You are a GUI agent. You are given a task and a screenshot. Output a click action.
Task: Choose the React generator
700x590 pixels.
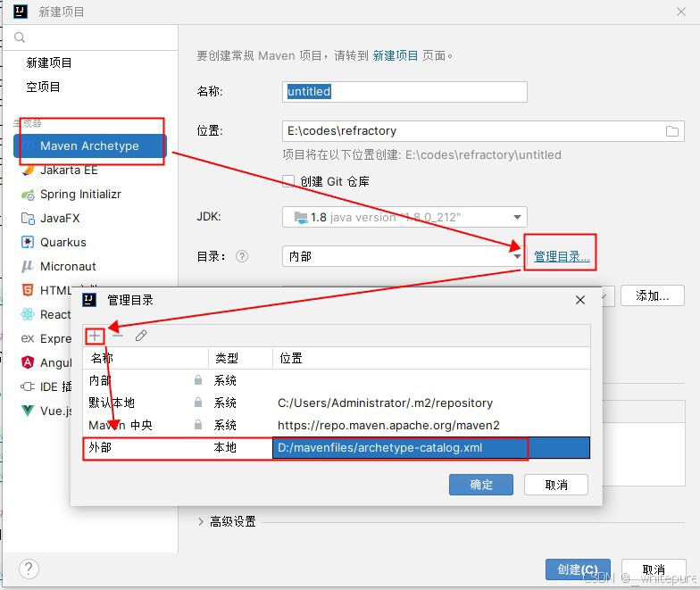[x=46, y=314]
